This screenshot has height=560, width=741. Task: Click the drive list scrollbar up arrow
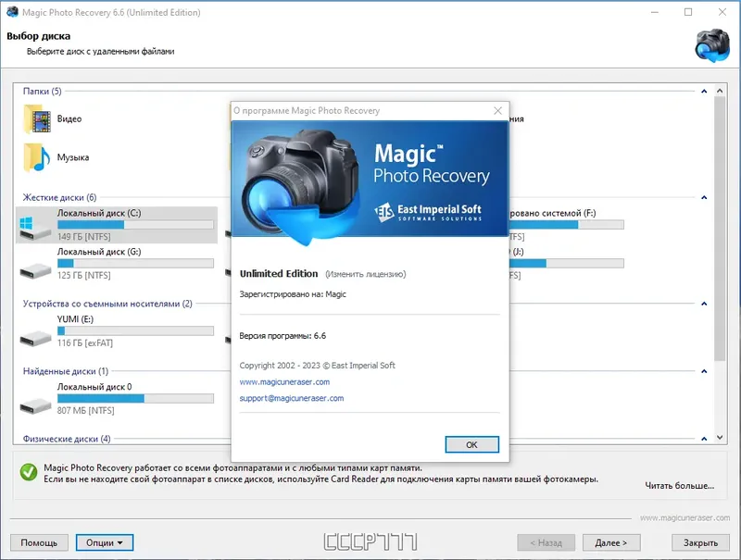click(x=720, y=91)
